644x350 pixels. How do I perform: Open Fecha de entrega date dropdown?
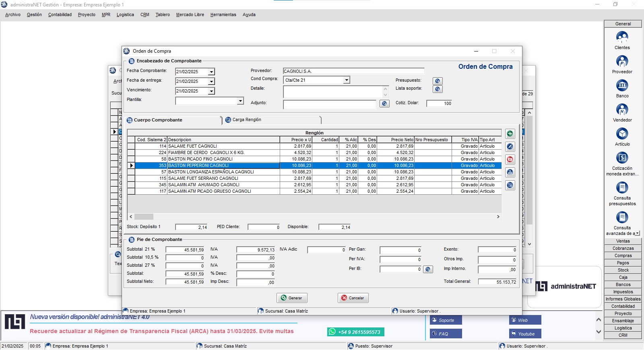click(x=211, y=81)
